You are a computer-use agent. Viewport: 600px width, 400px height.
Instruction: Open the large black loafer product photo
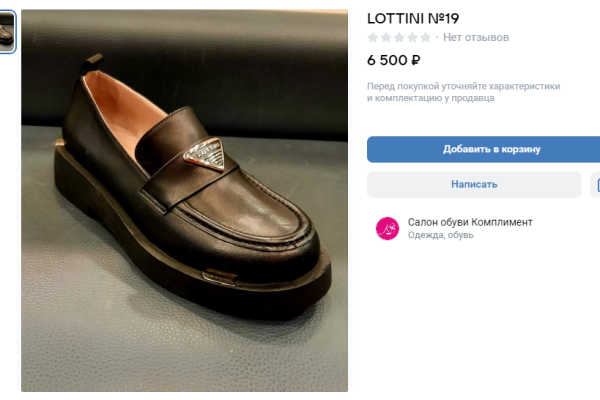coord(185,200)
